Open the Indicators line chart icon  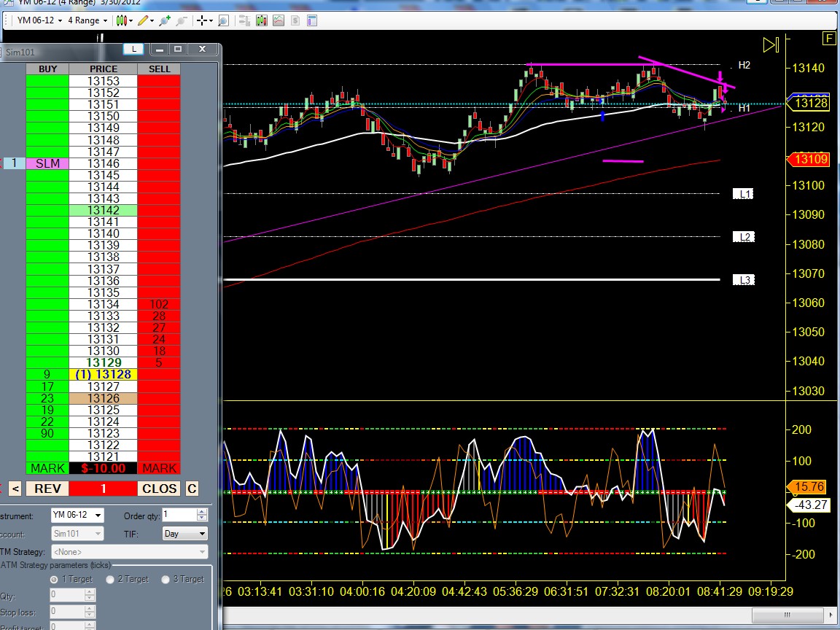tap(279, 21)
